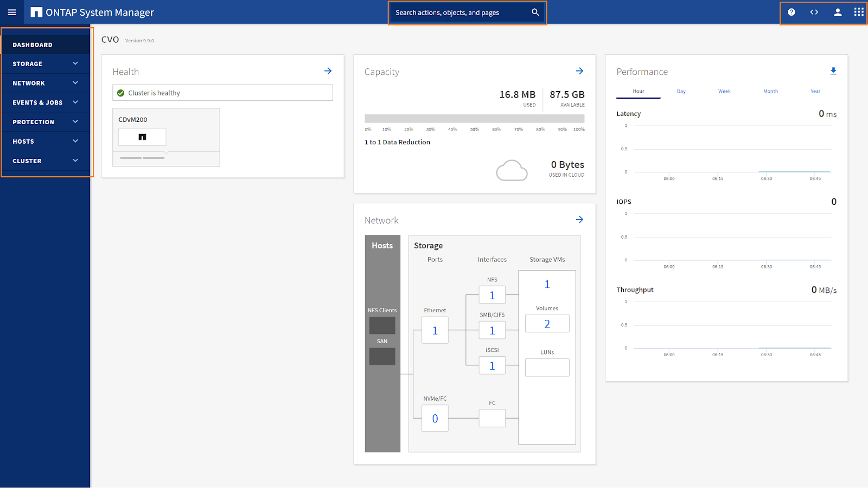Open the API log code icon

(x=814, y=12)
